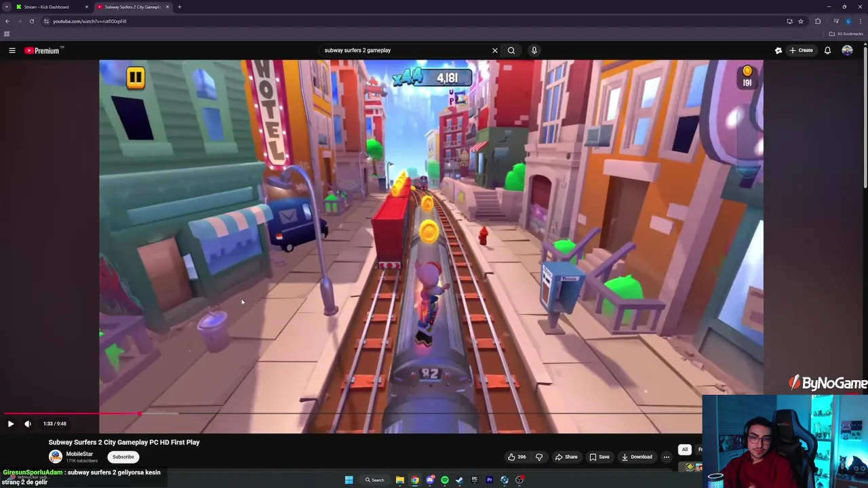Dislike the video with thumbs down

[x=539, y=457]
